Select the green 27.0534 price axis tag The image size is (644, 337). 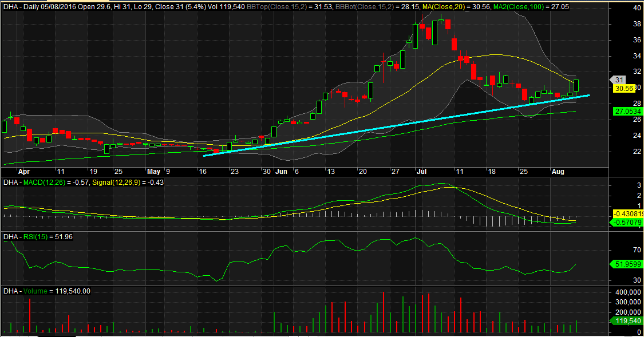click(x=625, y=110)
